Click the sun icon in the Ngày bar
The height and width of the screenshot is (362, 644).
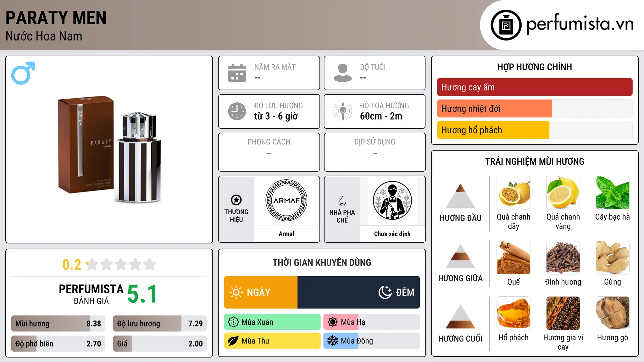pyautogui.click(x=236, y=292)
